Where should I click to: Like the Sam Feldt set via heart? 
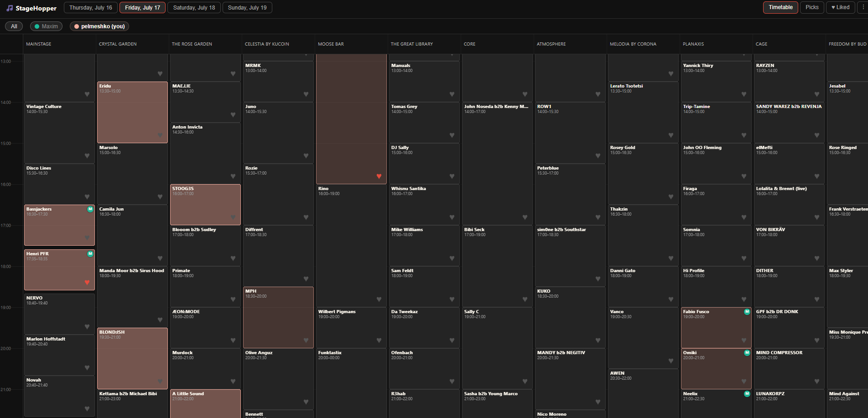[452, 299]
